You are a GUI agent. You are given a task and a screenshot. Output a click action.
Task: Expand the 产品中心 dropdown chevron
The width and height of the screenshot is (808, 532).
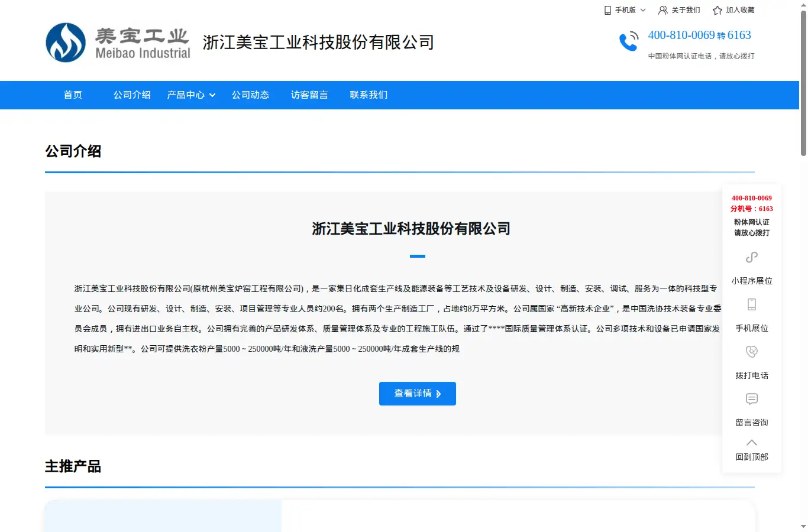tap(212, 95)
